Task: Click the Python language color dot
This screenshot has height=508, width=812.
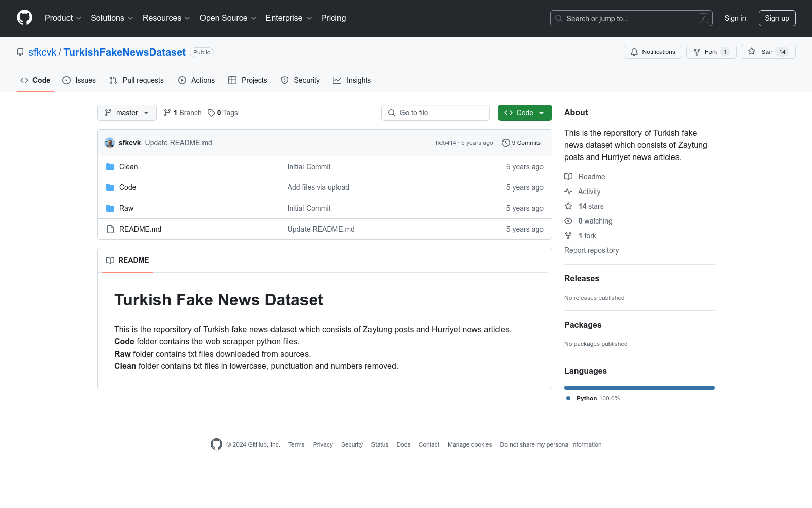Action: point(568,398)
